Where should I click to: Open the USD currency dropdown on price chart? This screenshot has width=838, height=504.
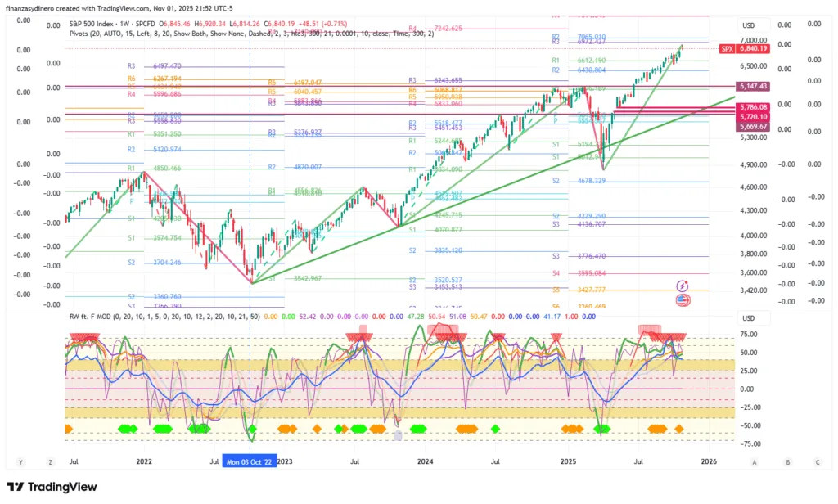pyautogui.click(x=748, y=25)
